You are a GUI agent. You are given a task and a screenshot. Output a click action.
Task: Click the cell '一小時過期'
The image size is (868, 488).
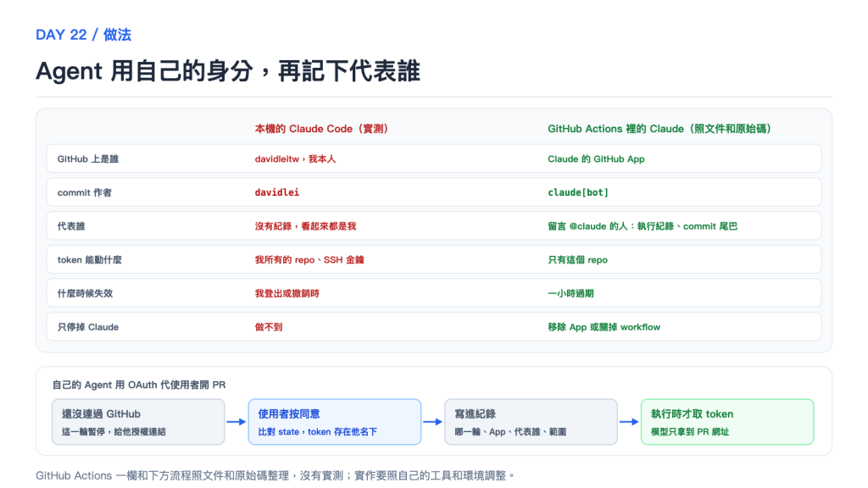click(x=570, y=294)
